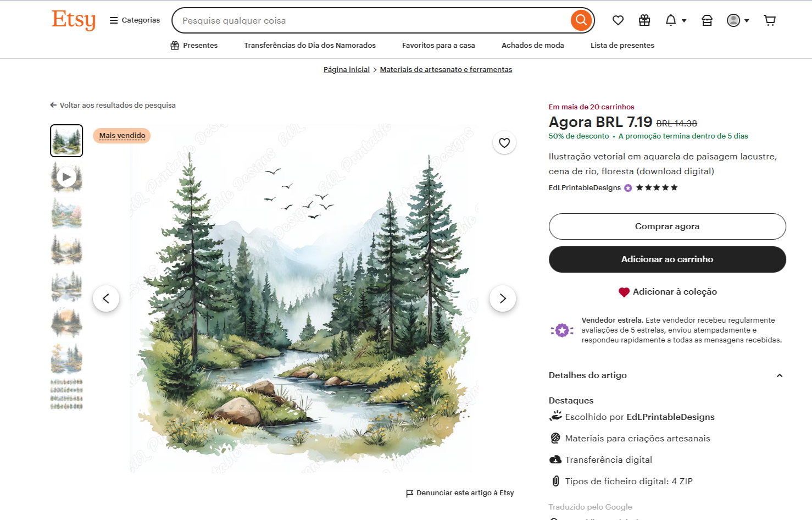Screen dimensions: 812x520
Task: Open the favorites heart icon in the header
Action: (618, 20)
